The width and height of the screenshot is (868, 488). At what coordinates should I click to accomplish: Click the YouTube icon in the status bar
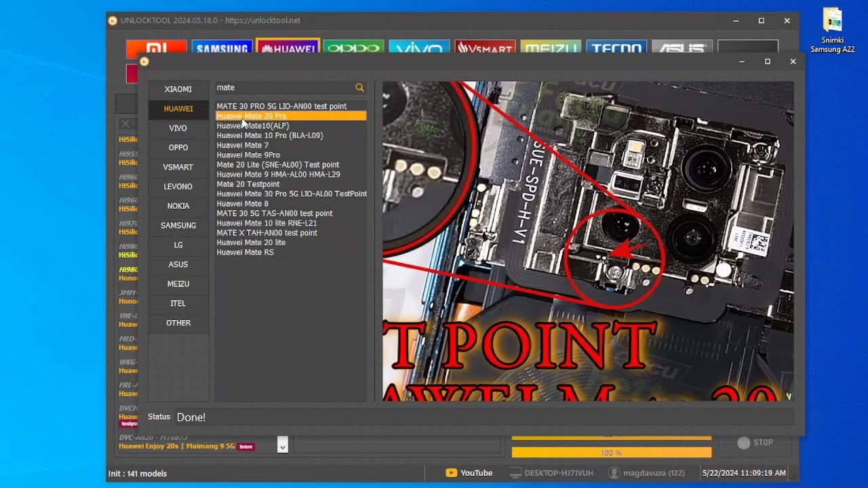(451, 473)
